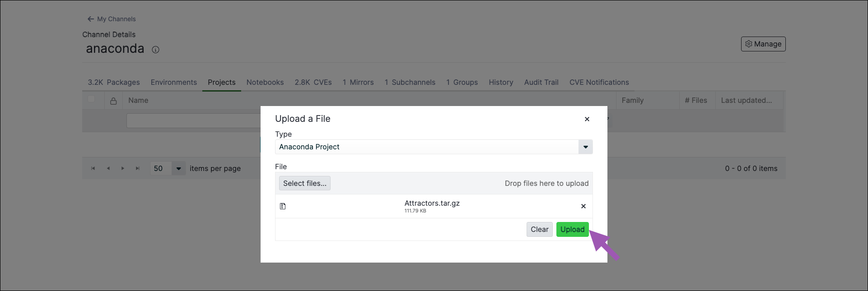Click the Select files button

click(x=305, y=183)
